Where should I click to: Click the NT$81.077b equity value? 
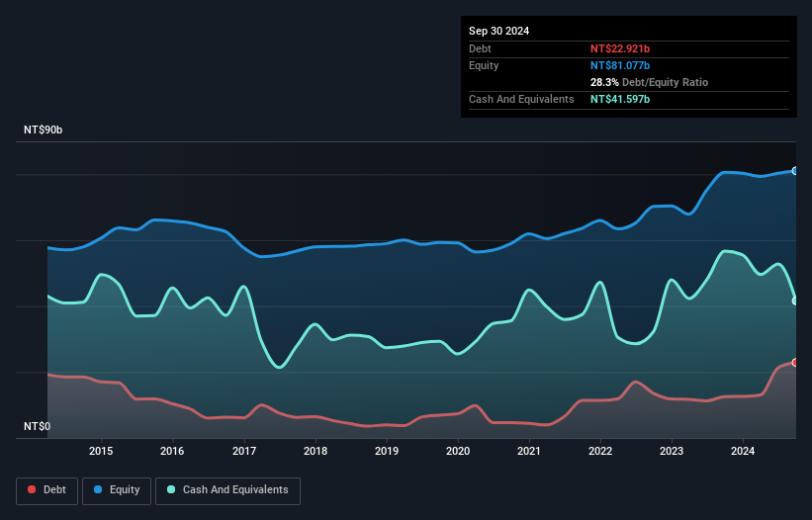point(620,65)
